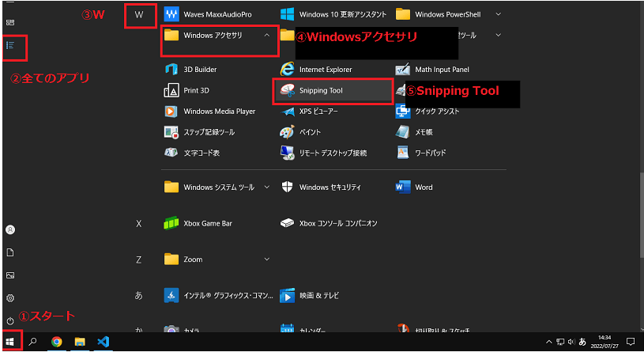The height and width of the screenshot is (356, 644).
Task: Click the Power icon in Start sidebar
Action: (x=10, y=320)
